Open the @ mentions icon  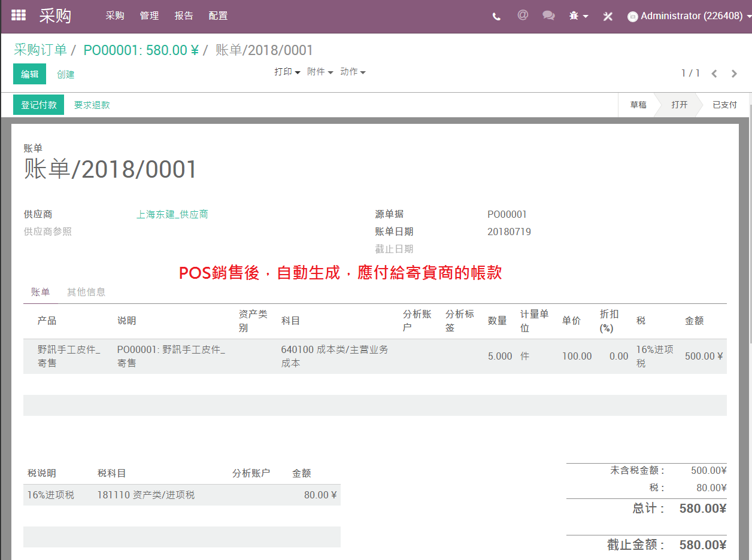coord(523,16)
